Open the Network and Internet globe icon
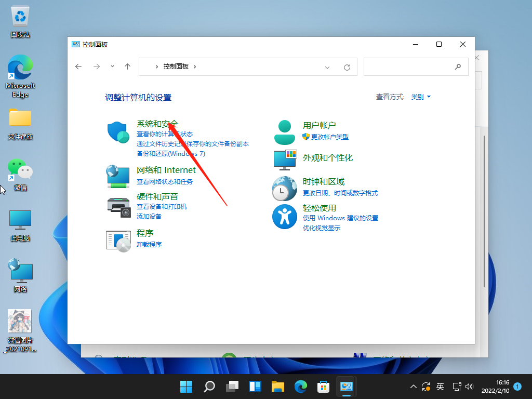Viewport: 532px width, 399px height. click(118, 176)
